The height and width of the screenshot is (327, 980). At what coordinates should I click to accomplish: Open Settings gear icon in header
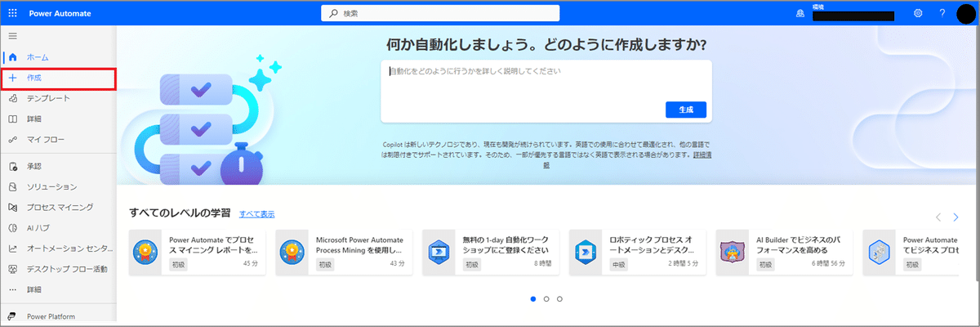(918, 14)
